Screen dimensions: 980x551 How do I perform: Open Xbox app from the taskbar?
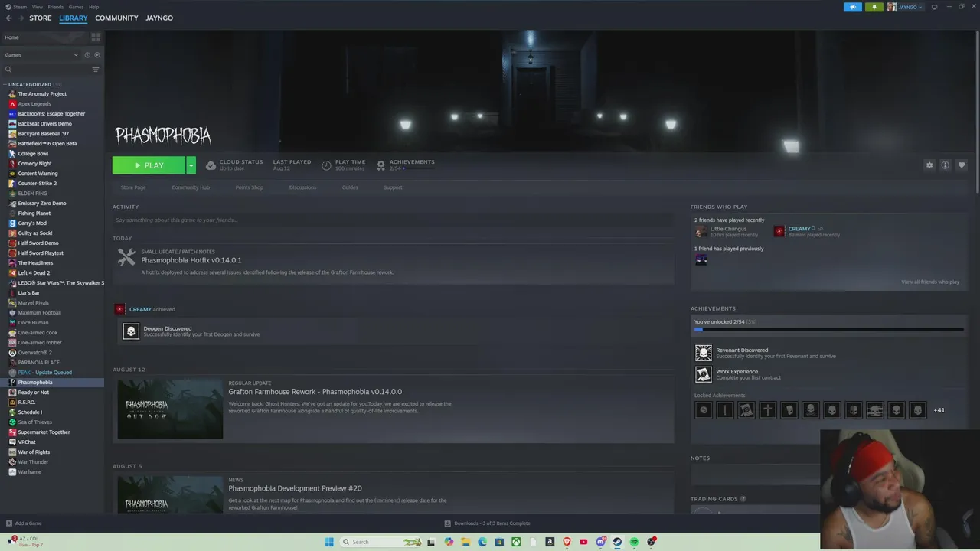[x=516, y=542]
